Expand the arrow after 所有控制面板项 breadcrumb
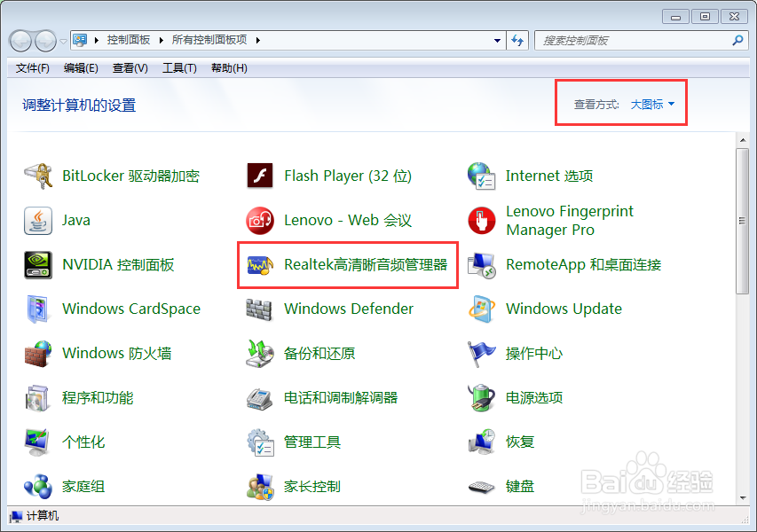 (258, 41)
